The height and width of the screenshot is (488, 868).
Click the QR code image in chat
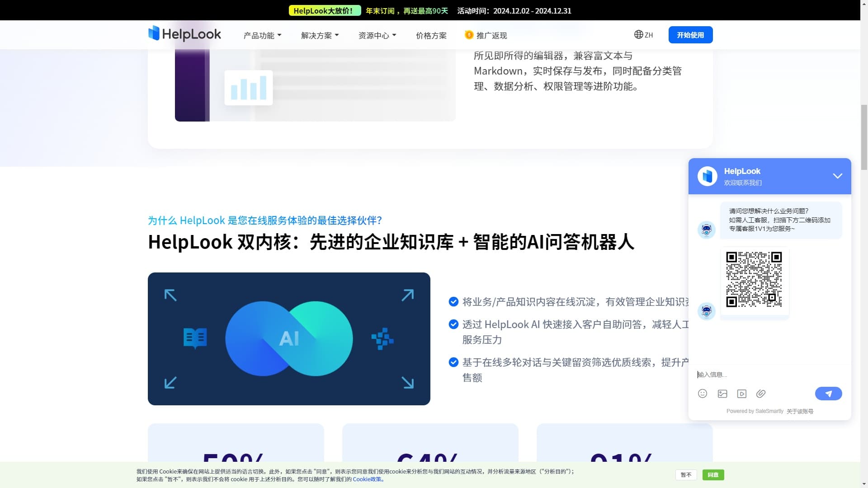pyautogui.click(x=754, y=280)
